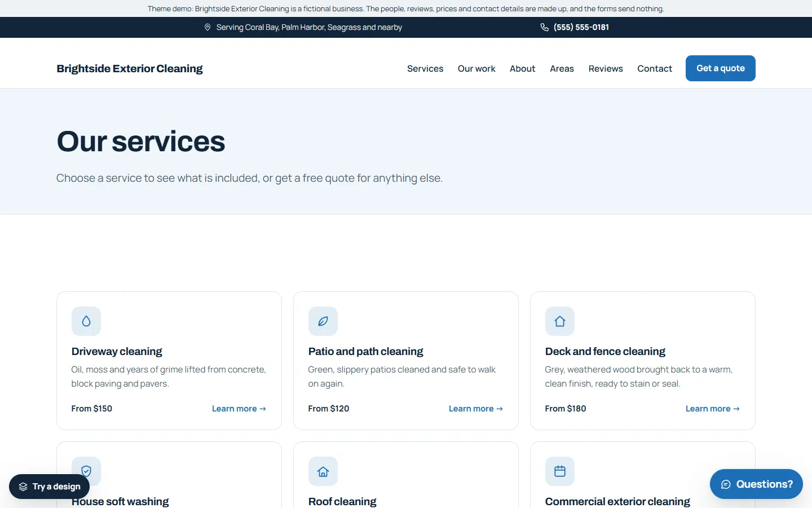Click the Our services heading

point(141,141)
